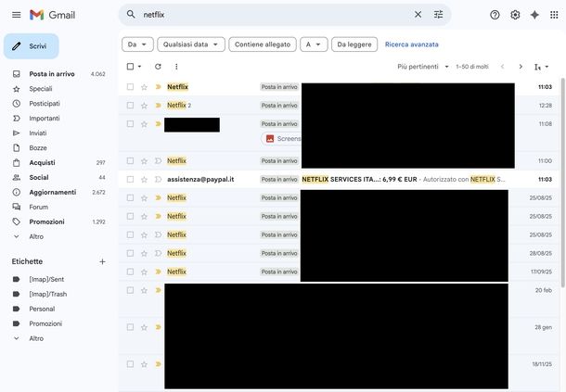Open Più pertinenti sort dropdown
The height and width of the screenshot is (392, 566).
pos(423,67)
